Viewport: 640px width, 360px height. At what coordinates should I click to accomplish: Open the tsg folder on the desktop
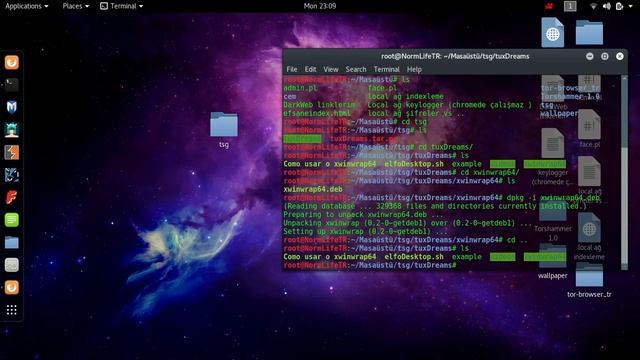[x=224, y=124]
